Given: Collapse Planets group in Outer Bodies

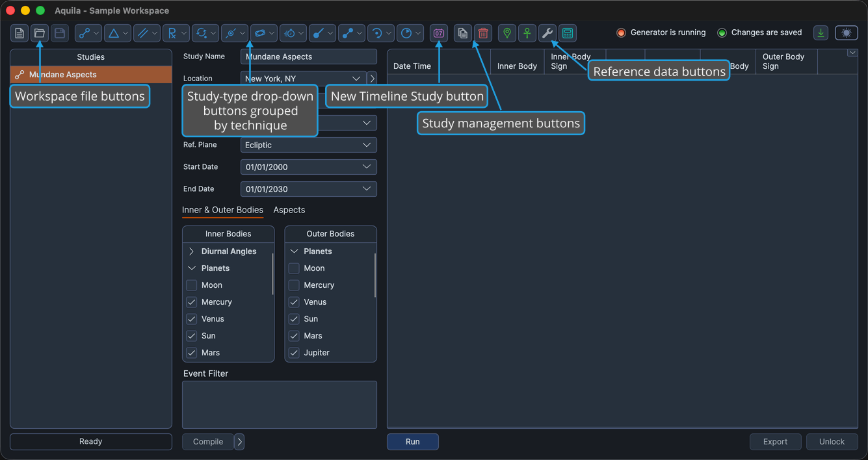Looking at the screenshot, I should point(294,251).
